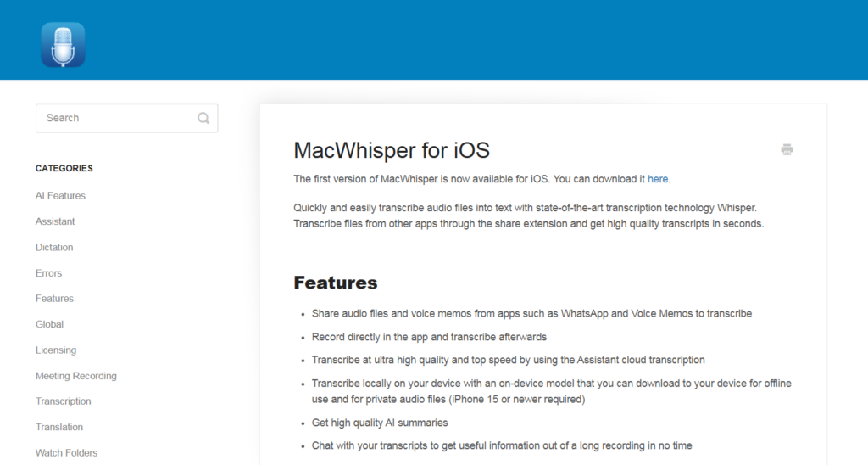Viewport: 868px width, 465px height.
Task: Go to the Watch Folders category
Action: point(66,453)
